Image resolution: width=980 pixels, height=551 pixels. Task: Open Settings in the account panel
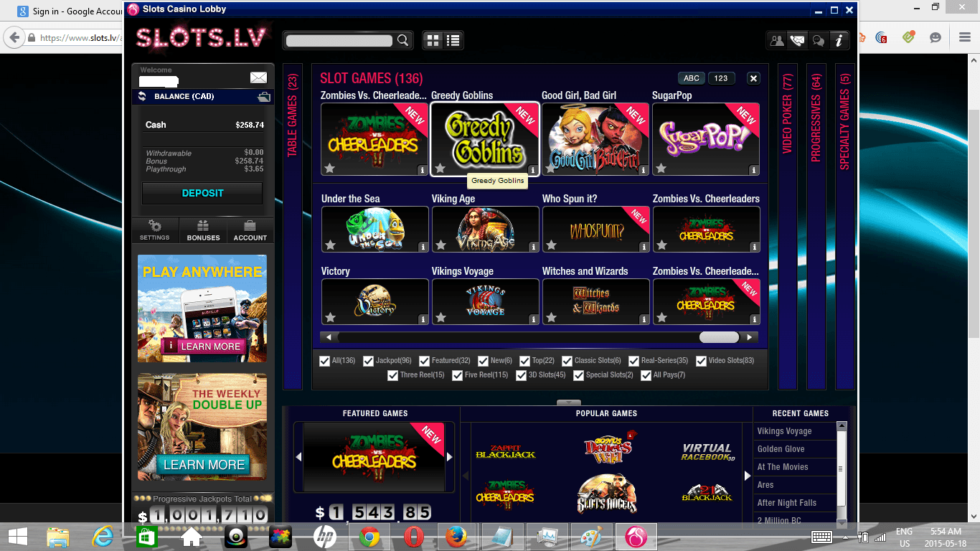click(x=154, y=230)
